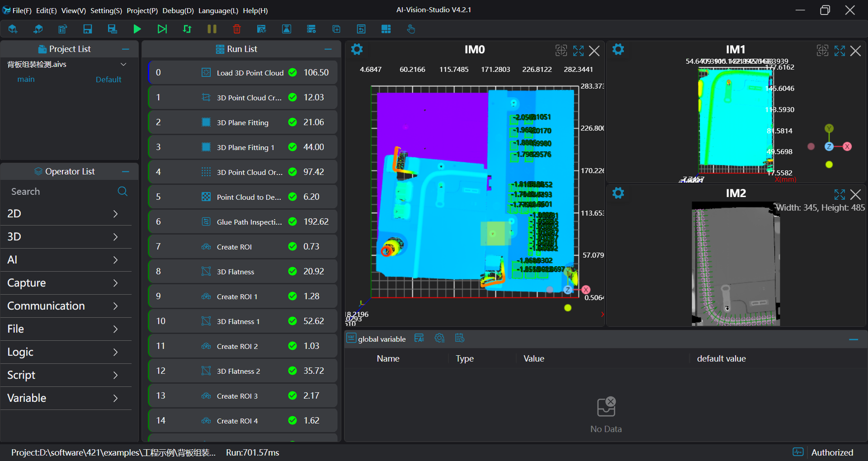Click the hand touch icon in toolbar
Screen dimensions: 868x461
point(410,29)
